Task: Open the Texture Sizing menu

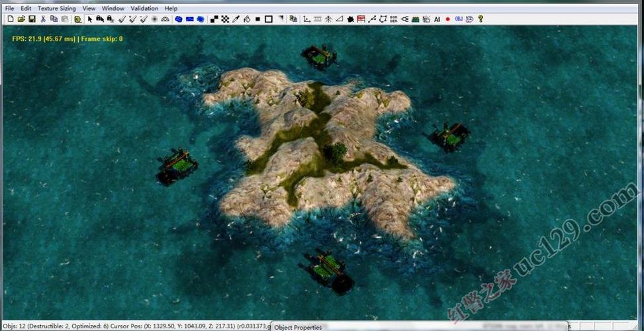Action: coord(57,9)
